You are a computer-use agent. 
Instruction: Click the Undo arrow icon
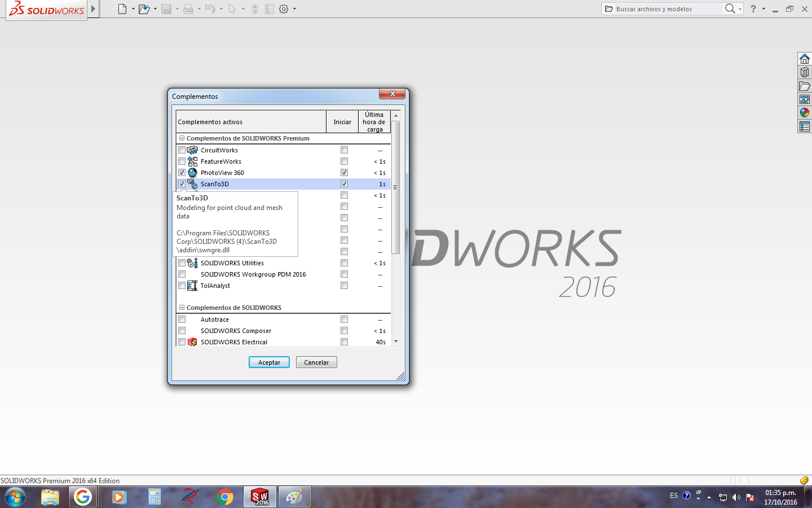click(210, 9)
